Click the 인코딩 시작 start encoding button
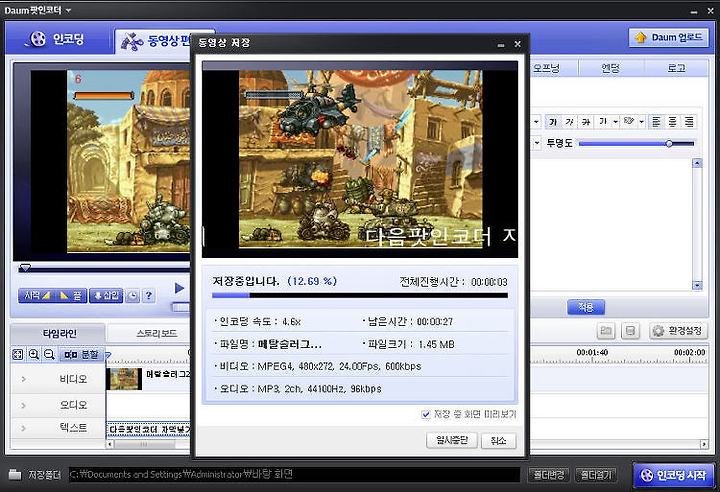 coord(674,475)
